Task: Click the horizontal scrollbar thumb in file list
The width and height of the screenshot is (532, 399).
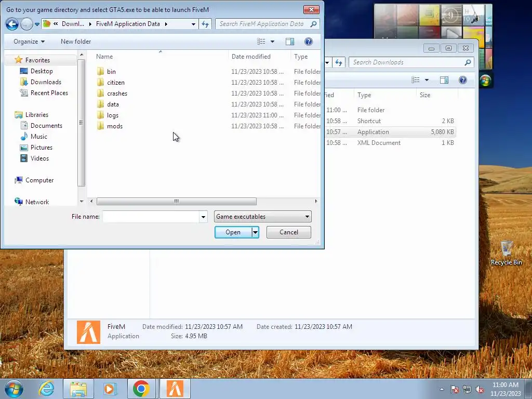Action: tap(177, 201)
